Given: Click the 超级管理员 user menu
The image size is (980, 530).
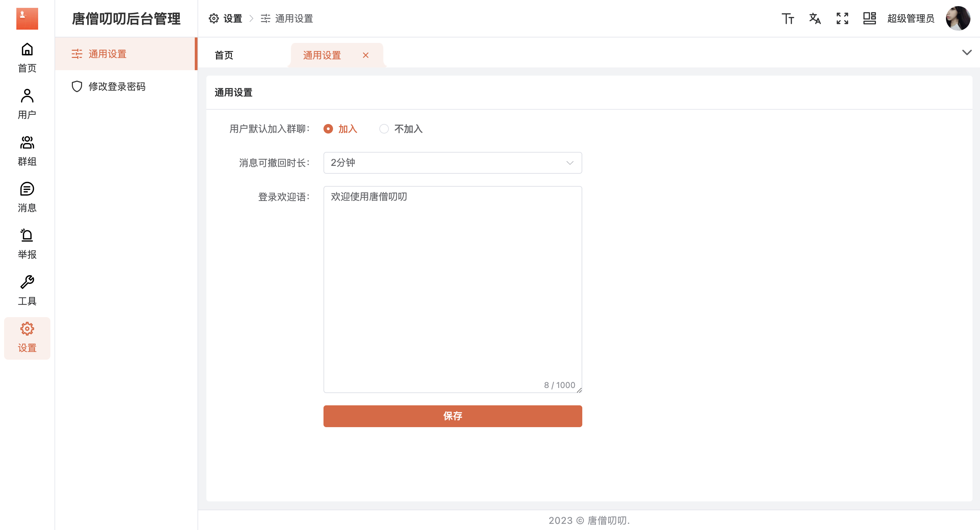Looking at the screenshot, I should click(x=911, y=18).
